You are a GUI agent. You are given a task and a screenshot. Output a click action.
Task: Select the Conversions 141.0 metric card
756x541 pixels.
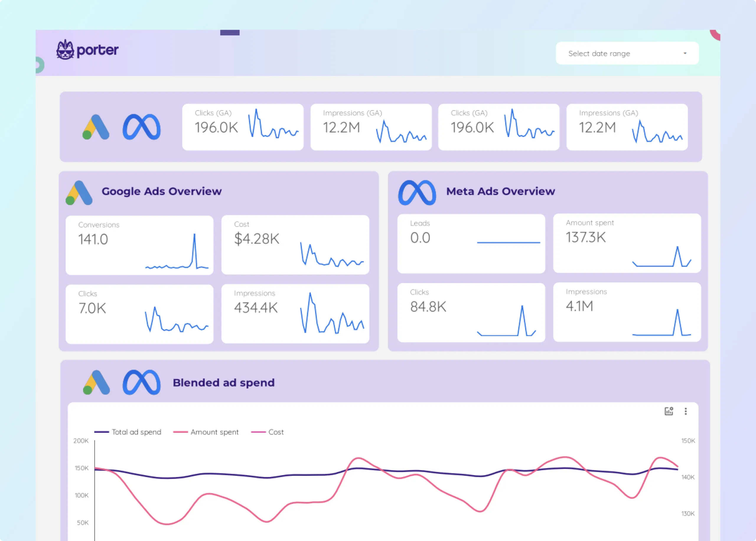139,246
